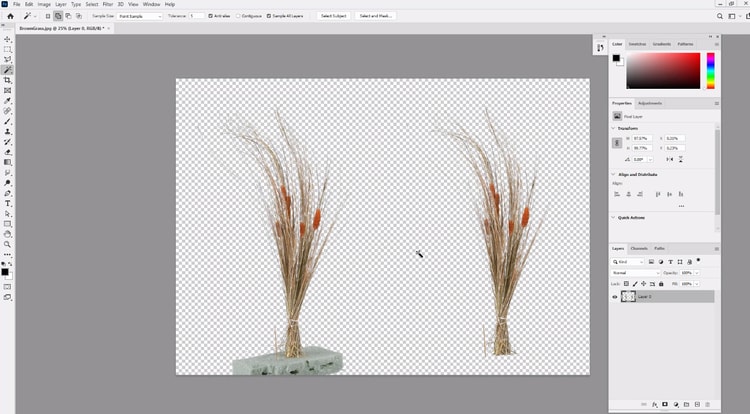Screen dimensions: 750x414
Task: Collapse the Align and Distribute section
Action: (x=614, y=174)
